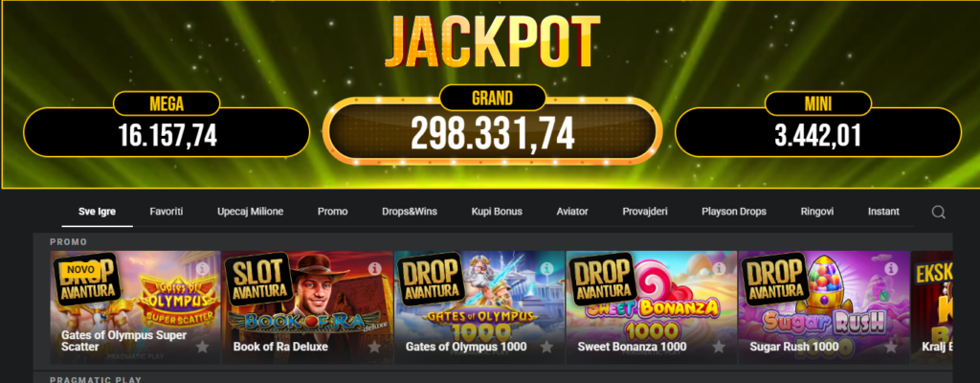The image size is (980, 383).
Task: Click the Mega jackpot value box
Action: (167, 132)
